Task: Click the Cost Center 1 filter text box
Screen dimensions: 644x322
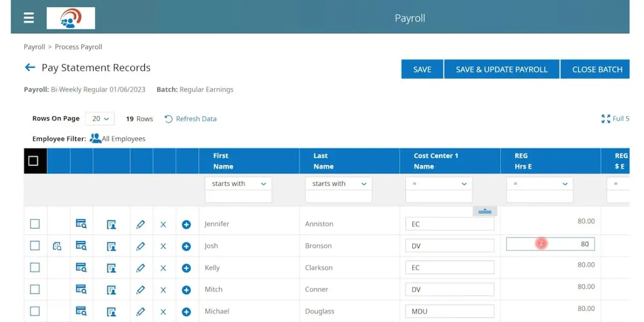Action: click(x=439, y=197)
